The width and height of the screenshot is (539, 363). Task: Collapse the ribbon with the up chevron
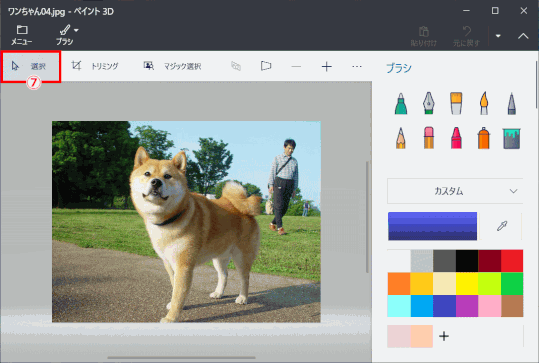pos(523,36)
